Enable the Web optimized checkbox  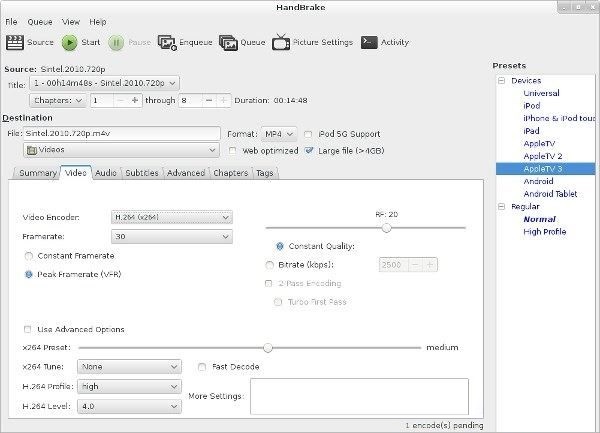click(x=234, y=151)
